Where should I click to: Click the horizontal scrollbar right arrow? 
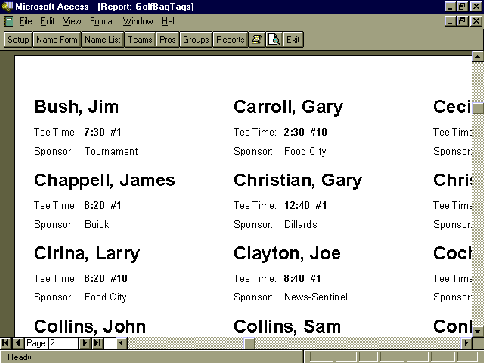coord(466,343)
